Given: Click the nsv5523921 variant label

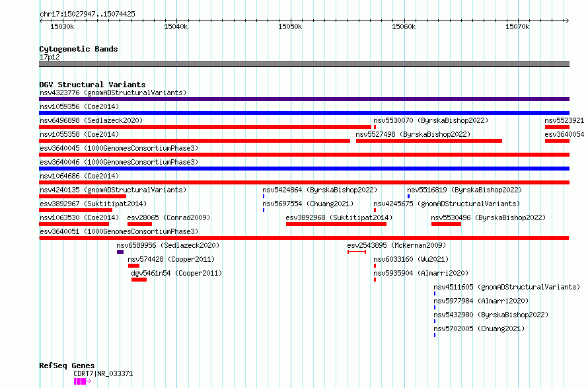Looking at the screenshot, I should click(x=564, y=120).
